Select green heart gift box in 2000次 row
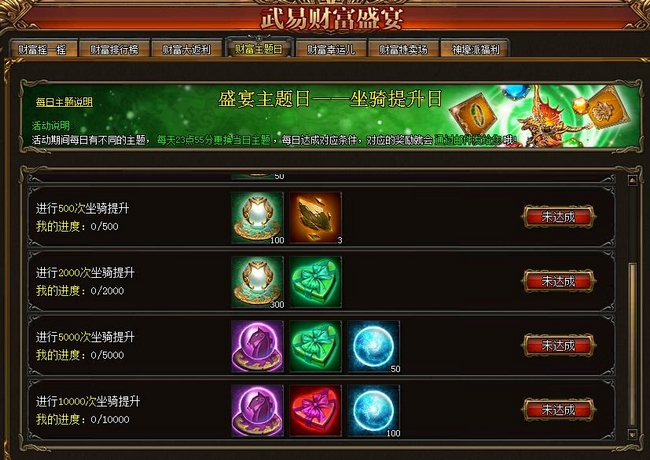Screen dimensions: 650x460 [x=315, y=282]
